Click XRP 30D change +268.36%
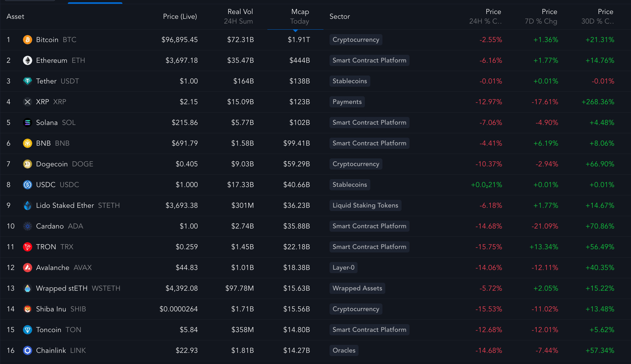This screenshot has width=631, height=364. [598, 102]
